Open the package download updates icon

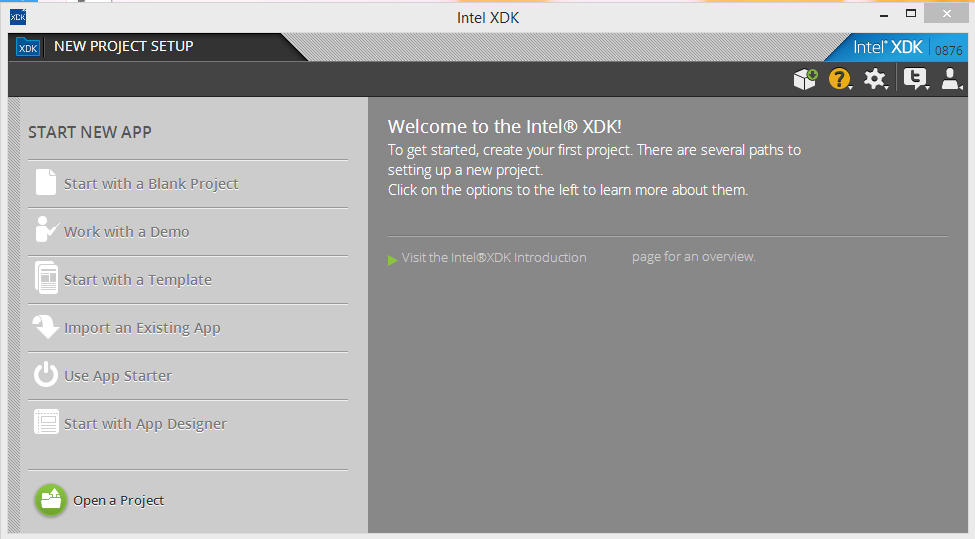[805, 79]
